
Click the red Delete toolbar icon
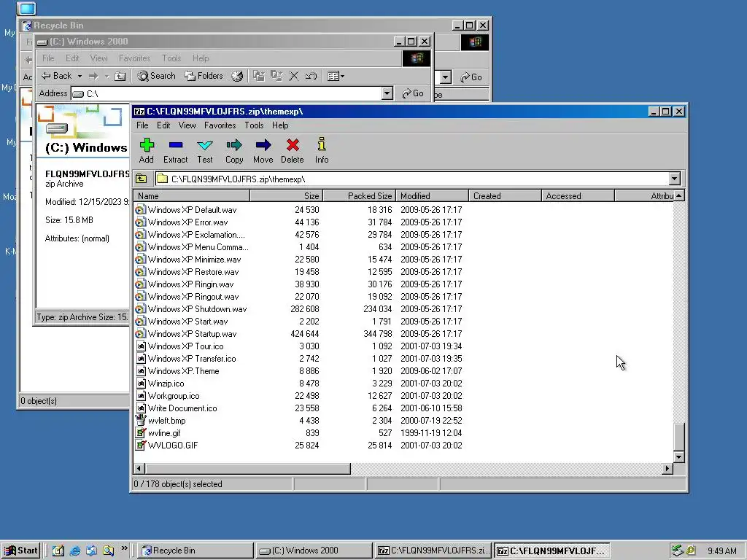(293, 150)
